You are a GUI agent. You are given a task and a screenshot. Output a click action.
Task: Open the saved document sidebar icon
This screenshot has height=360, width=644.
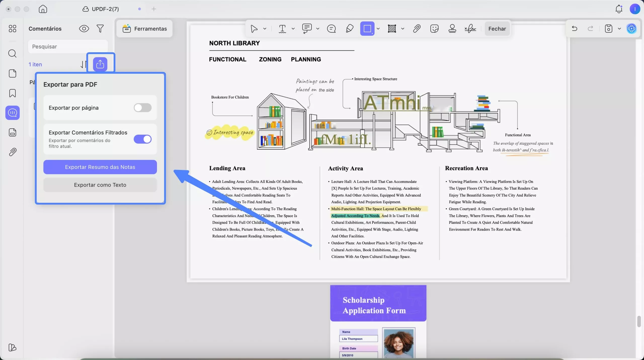tap(12, 132)
